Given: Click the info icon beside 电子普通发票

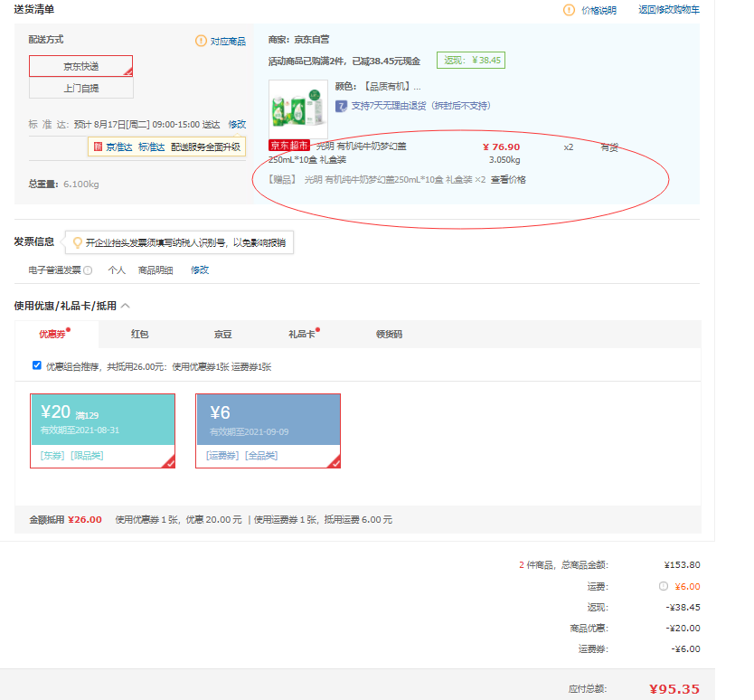Looking at the screenshot, I should (88, 270).
